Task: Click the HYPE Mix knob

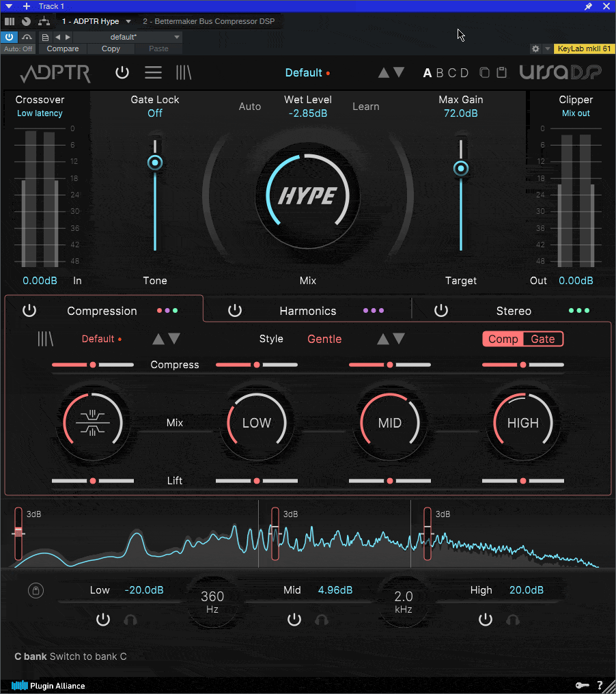Action: (308, 195)
